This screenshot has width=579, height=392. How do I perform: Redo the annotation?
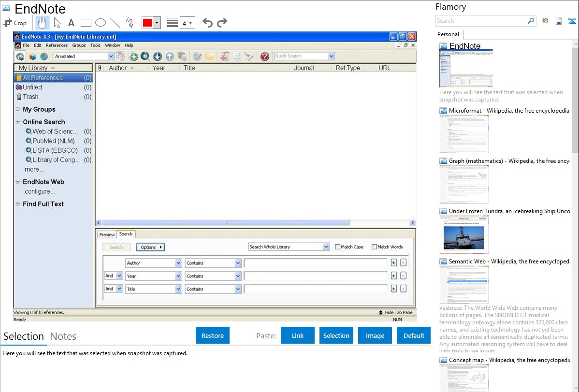point(222,23)
